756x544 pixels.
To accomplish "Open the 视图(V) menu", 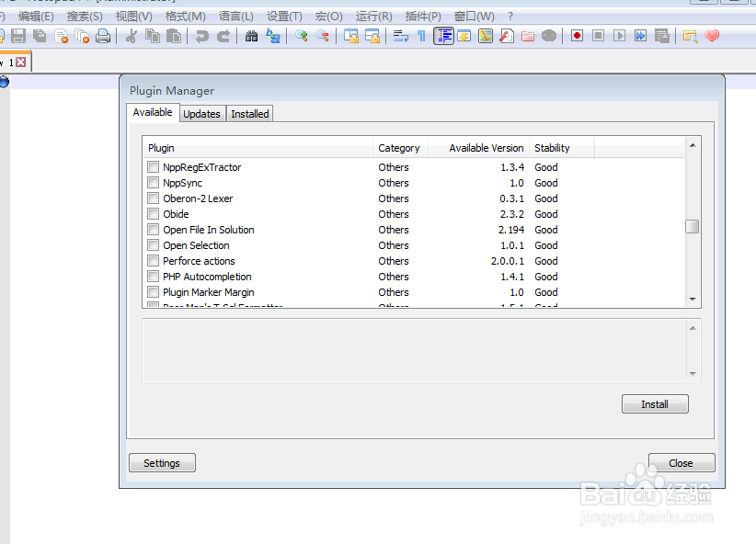I will coord(133,17).
